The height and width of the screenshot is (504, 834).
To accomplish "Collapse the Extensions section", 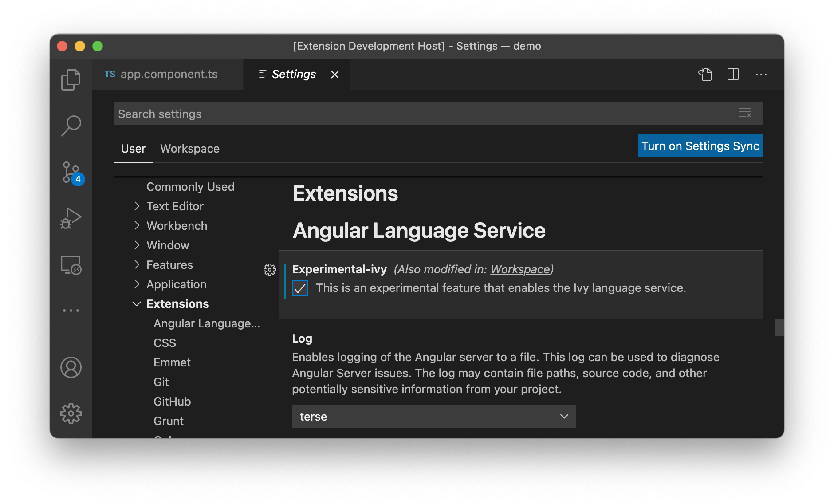I will click(137, 304).
